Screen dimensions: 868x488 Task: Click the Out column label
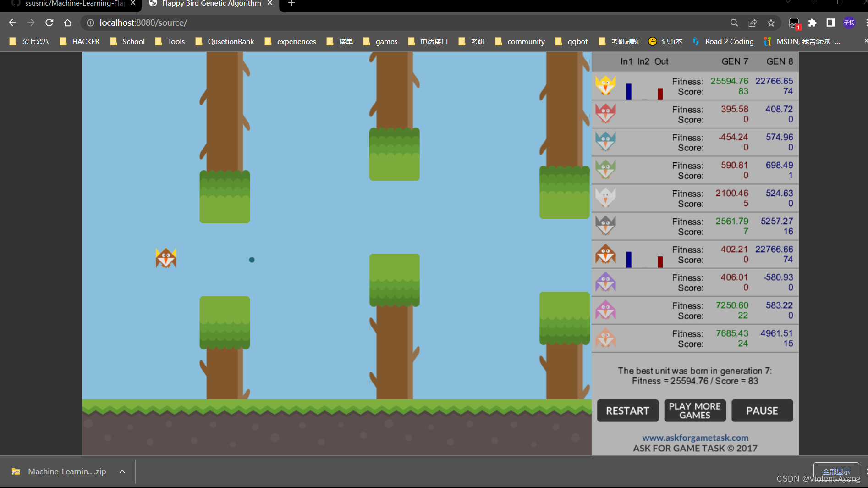pyautogui.click(x=661, y=61)
